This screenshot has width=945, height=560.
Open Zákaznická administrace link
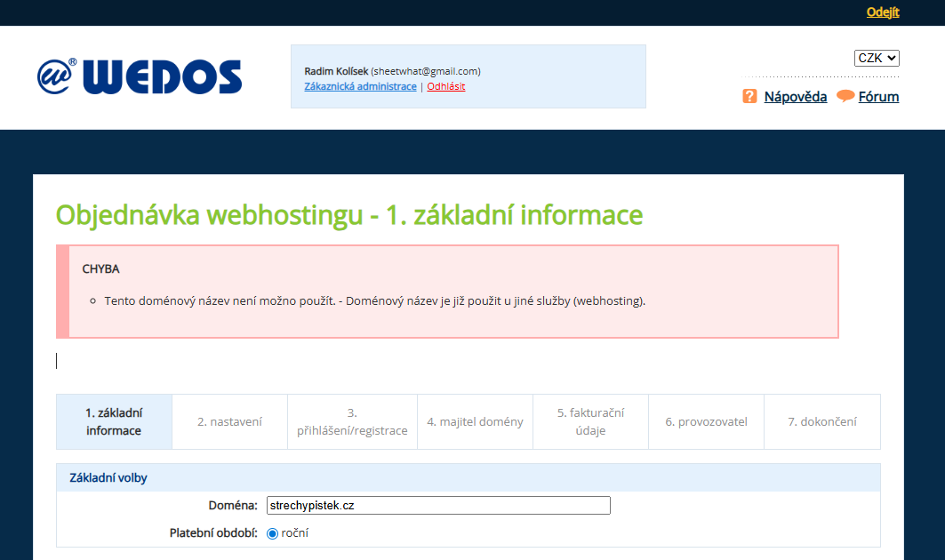360,86
